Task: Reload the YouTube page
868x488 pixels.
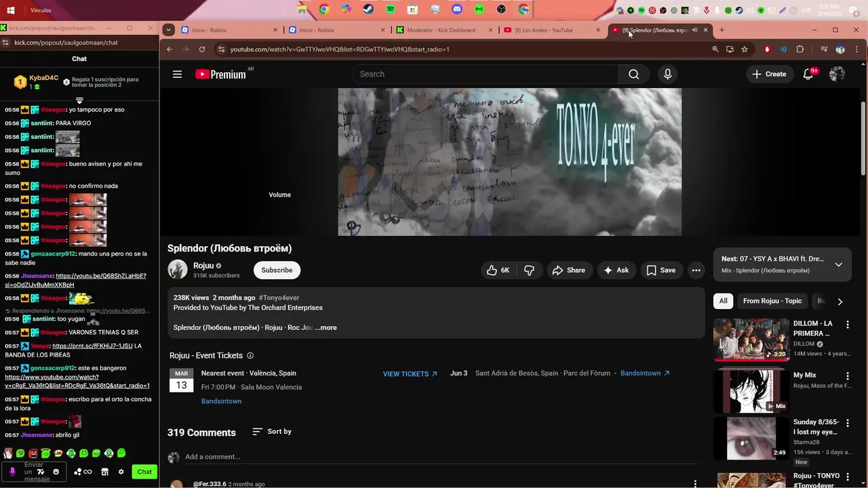Action: (202, 49)
